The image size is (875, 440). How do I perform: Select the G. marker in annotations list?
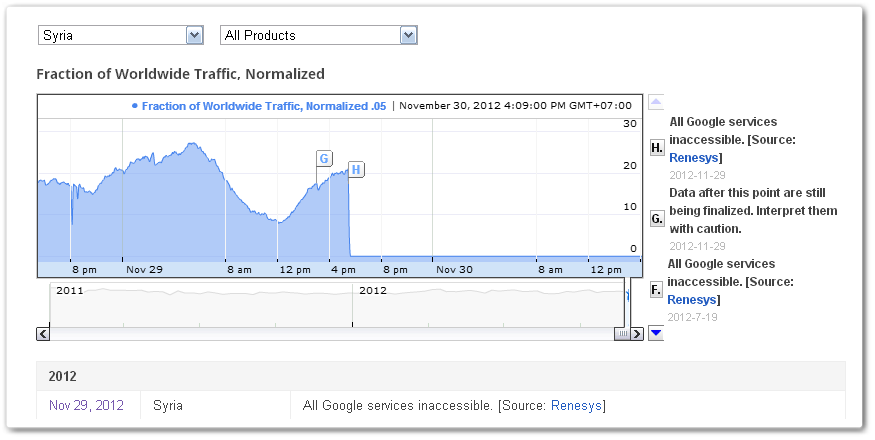(657, 219)
